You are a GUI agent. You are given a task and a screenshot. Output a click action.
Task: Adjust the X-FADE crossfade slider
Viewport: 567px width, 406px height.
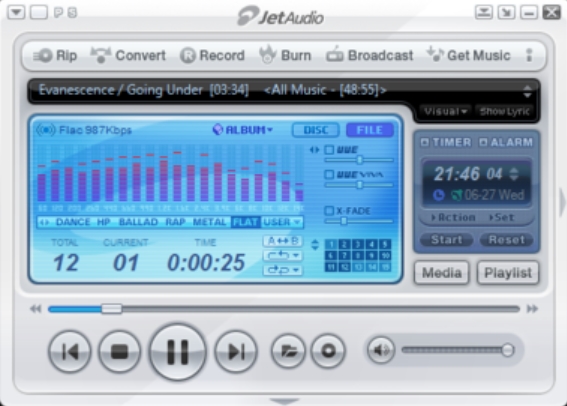[x=359, y=221]
